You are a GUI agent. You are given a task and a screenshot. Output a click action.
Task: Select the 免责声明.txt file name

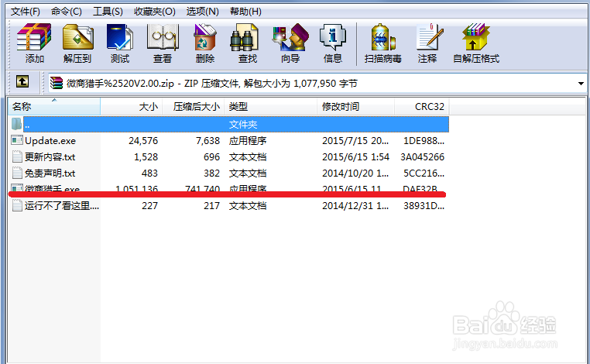pyautogui.click(x=50, y=173)
